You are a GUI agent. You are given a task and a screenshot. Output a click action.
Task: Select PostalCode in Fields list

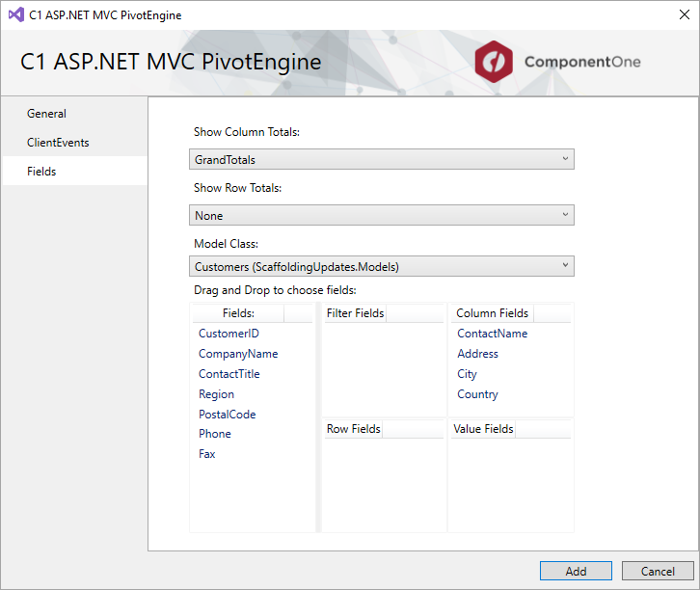[227, 415]
